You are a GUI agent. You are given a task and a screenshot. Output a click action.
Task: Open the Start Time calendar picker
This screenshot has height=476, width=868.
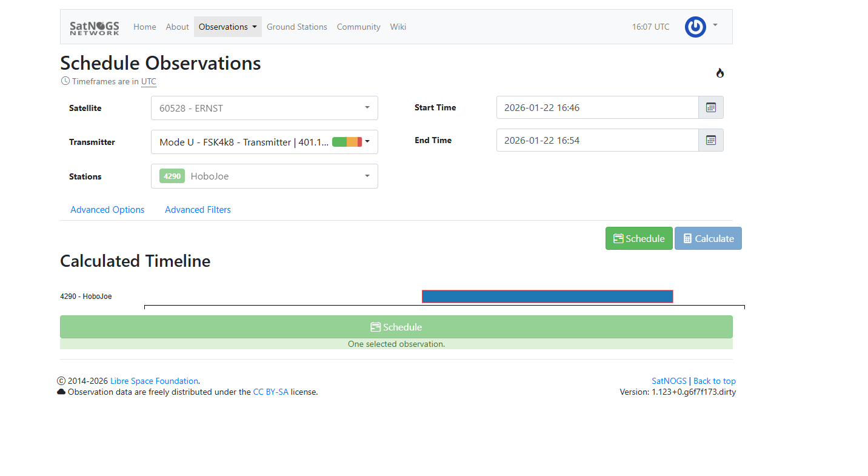[x=711, y=107]
